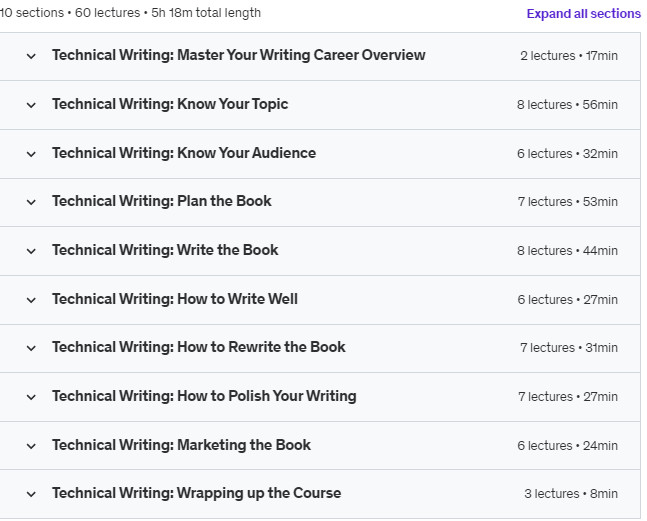This screenshot has height=521, width=647.
Task: Open section title Technical Writing: Know Your Audience
Action: point(184,153)
